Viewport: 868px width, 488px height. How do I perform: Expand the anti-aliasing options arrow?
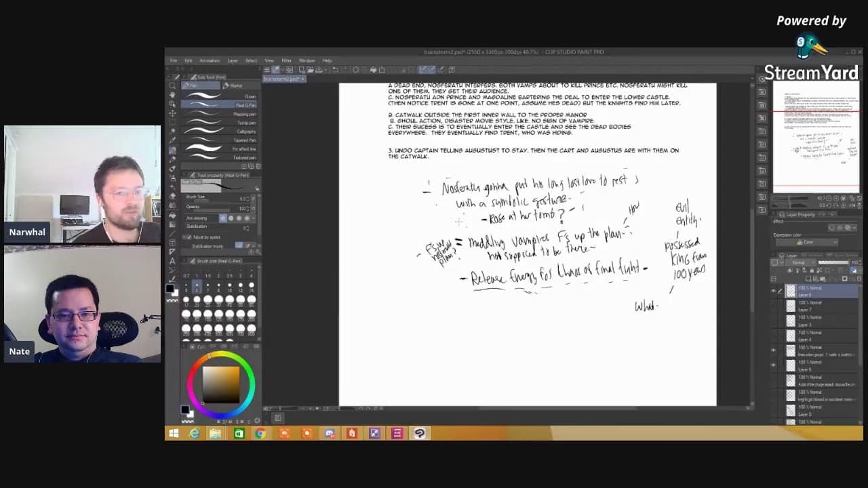point(252,218)
